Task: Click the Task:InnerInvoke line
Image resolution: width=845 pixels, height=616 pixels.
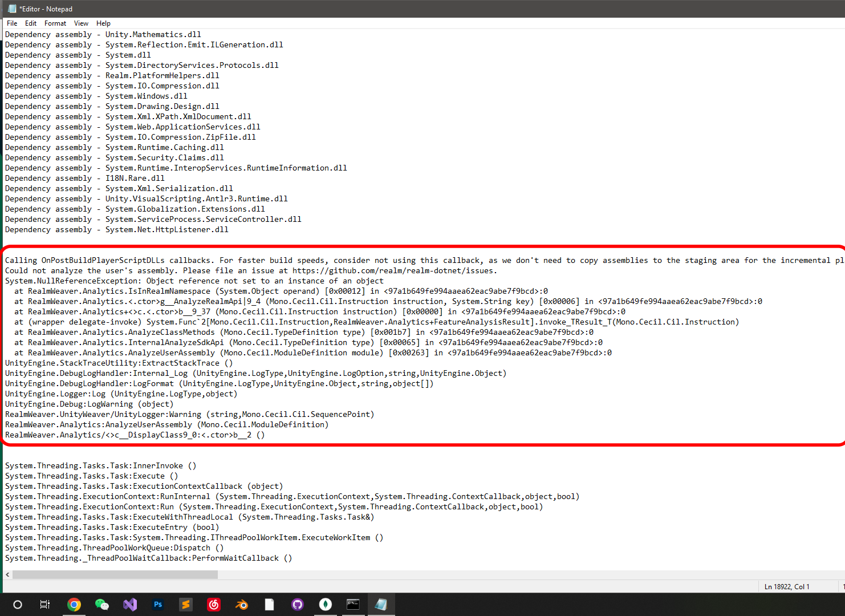Action: (x=101, y=466)
